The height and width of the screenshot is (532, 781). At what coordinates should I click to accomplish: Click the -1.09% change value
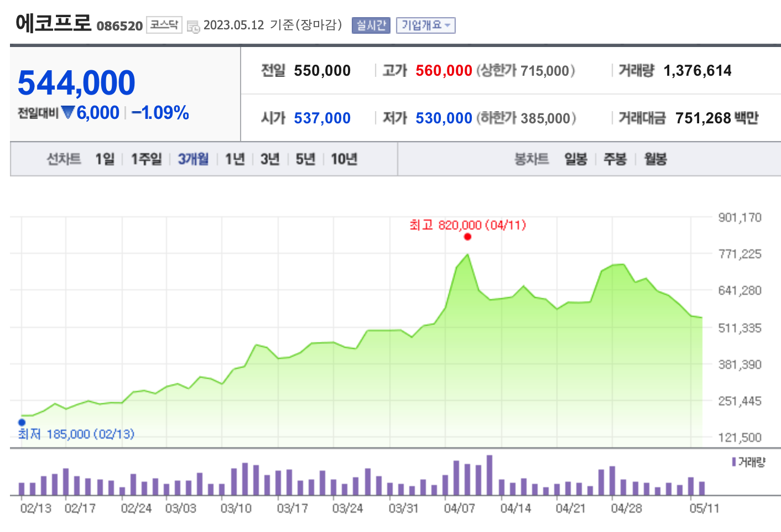tap(160, 113)
